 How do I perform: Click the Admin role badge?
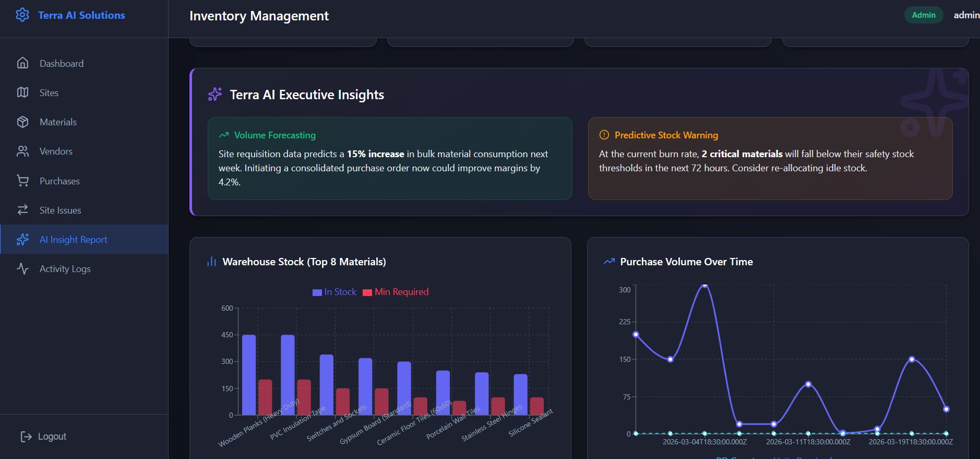coord(923,15)
